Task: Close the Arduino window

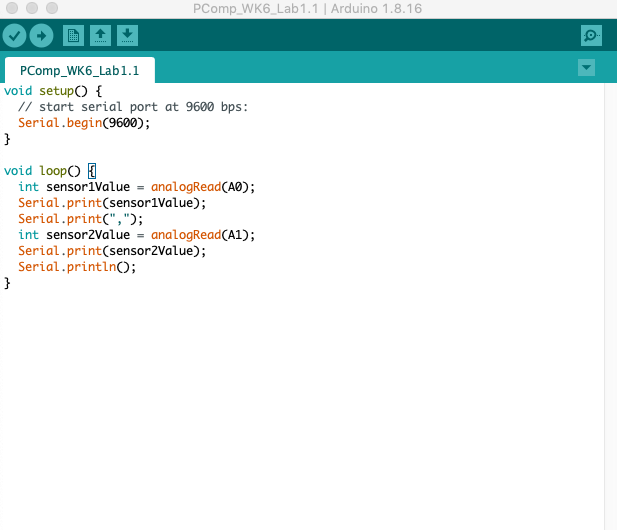Action: coord(12,9)
